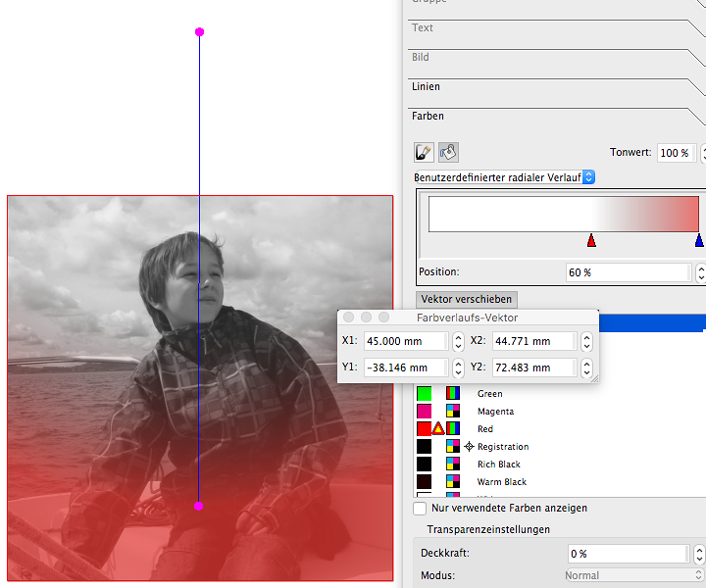
Task: Click the out-of-gamut warning icon beside Red
Action: 438,429
